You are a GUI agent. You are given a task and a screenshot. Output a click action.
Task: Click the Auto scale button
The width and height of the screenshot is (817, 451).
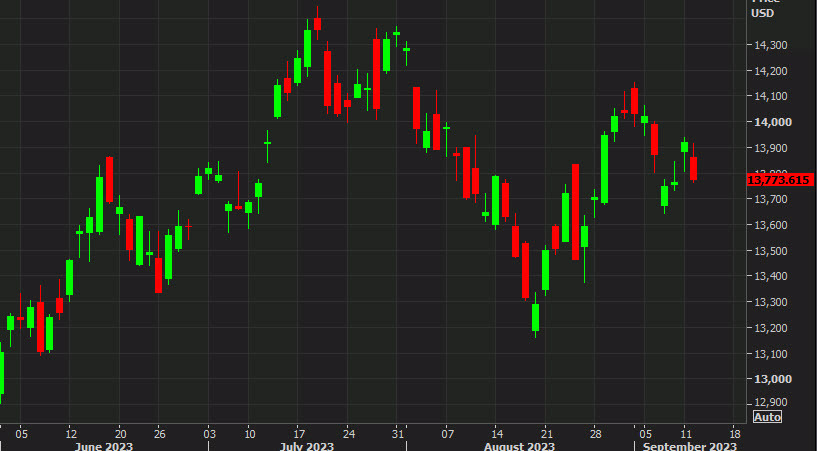tap(767, 417)
